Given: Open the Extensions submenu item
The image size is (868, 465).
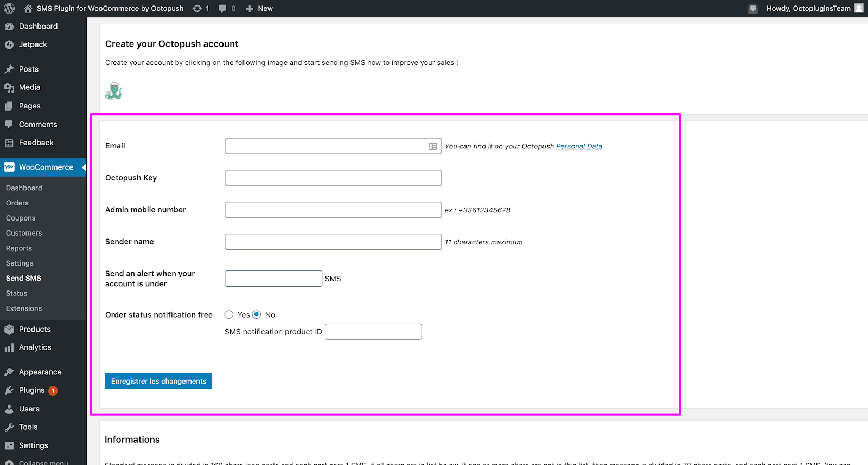Looking at the screenshot, I should 24,308.
